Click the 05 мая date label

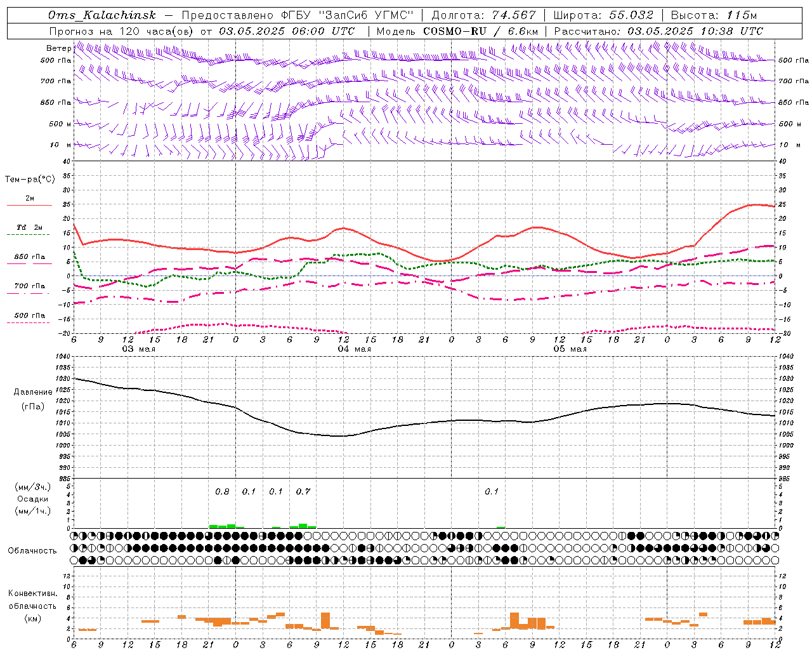click(x=570, y=349)
